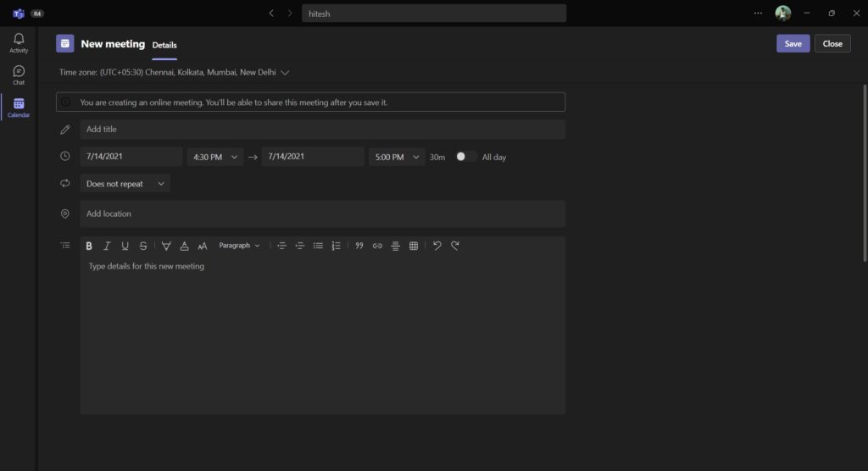Enable the All day toggle
Viewport: 868px width, 471px height.
point(465,157)
